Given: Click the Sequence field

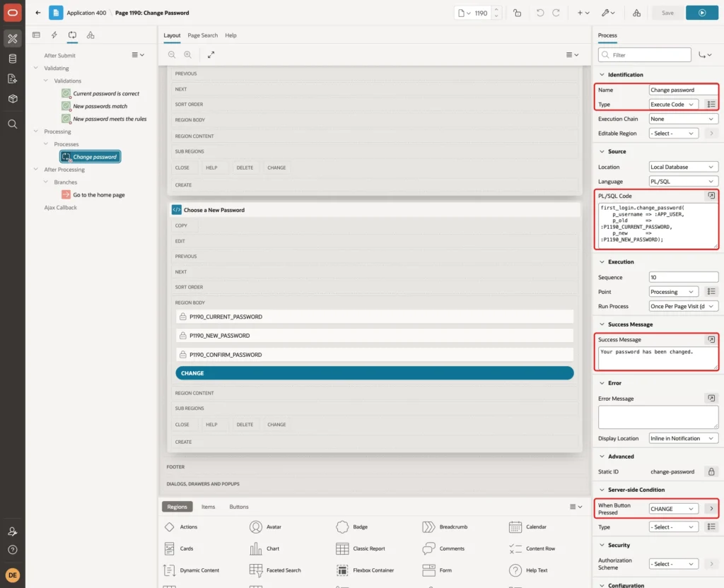Looking at the screenshot, I should (x=684, y=277).
